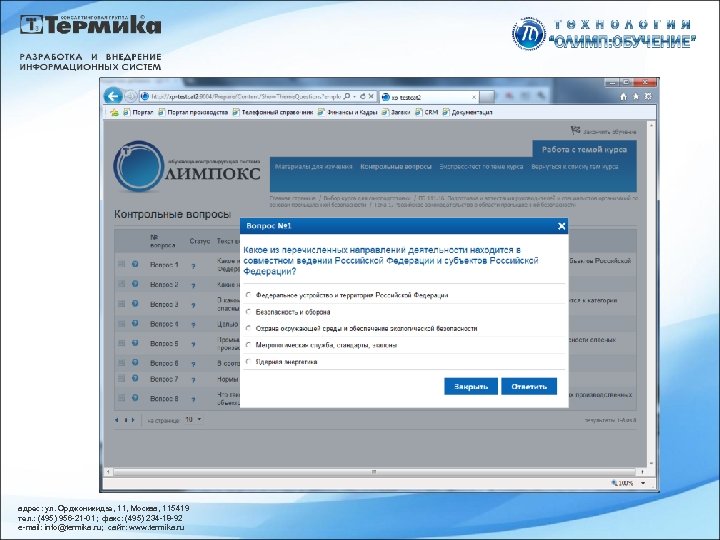Select answer Федеральное устройство и территория
The image size is (720, 540).
[248, 295]
